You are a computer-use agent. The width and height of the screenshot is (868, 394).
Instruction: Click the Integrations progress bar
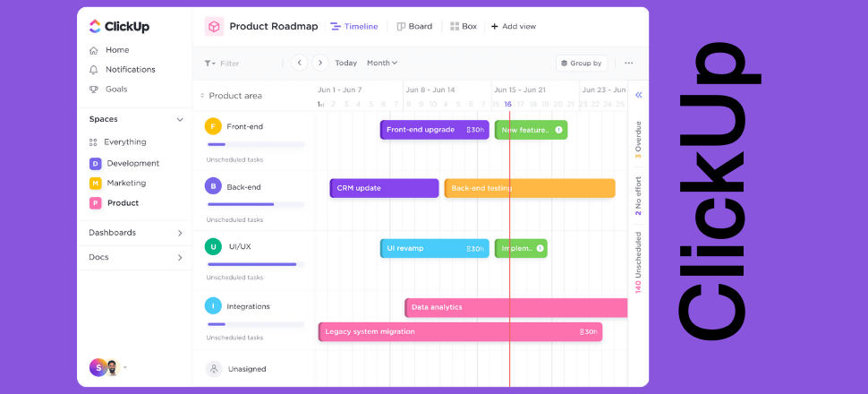256,324
